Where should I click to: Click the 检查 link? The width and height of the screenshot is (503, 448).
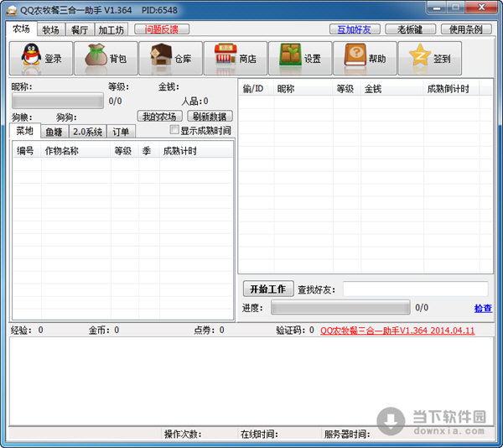coord(483,308)
